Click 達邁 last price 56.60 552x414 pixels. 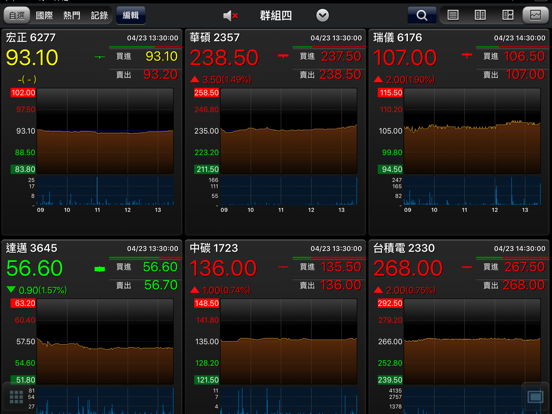pos(34,268)
